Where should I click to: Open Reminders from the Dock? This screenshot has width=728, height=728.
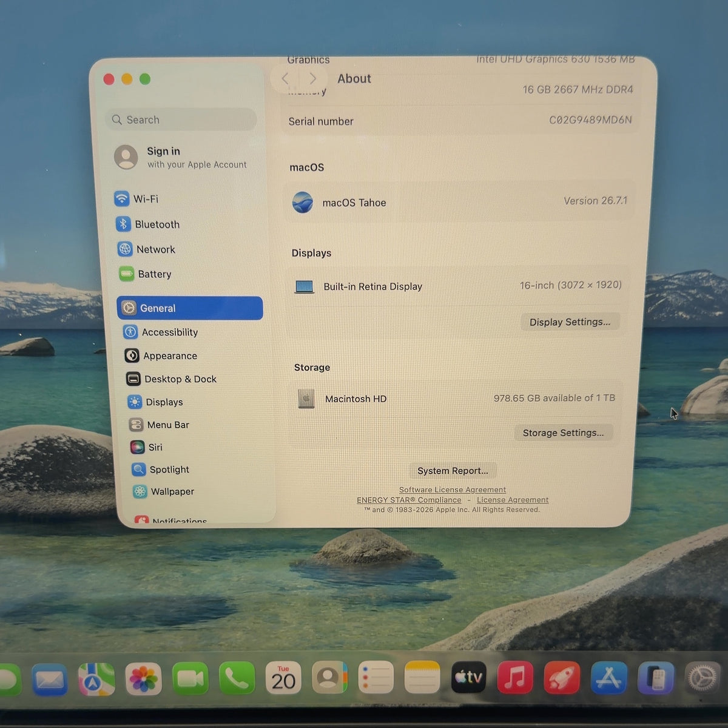376,677
